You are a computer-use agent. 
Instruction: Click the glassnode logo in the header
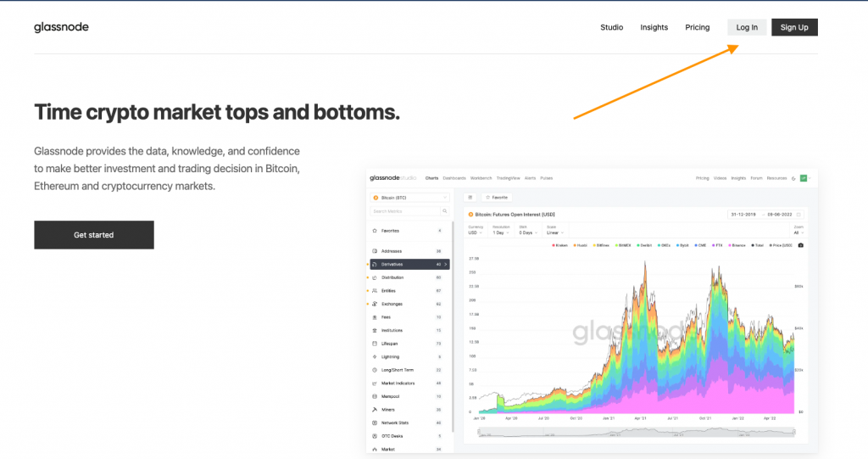[61, 27]
